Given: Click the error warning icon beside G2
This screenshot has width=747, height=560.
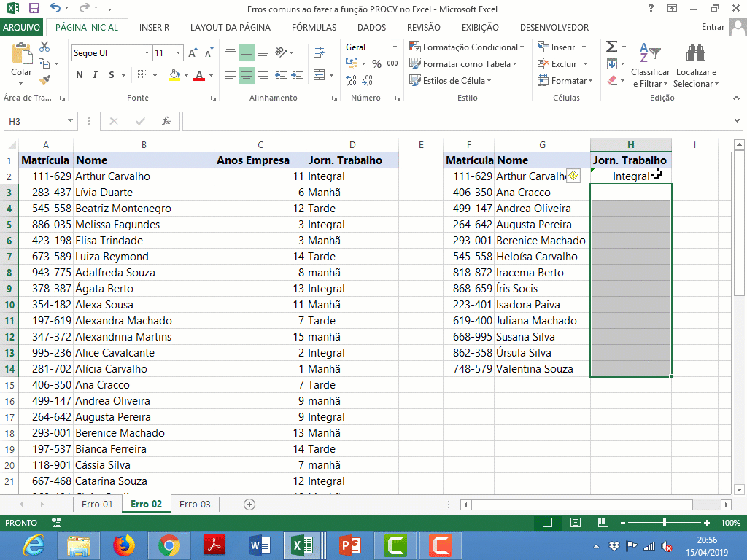Looking at the screenshot, I should coord(573,176).
